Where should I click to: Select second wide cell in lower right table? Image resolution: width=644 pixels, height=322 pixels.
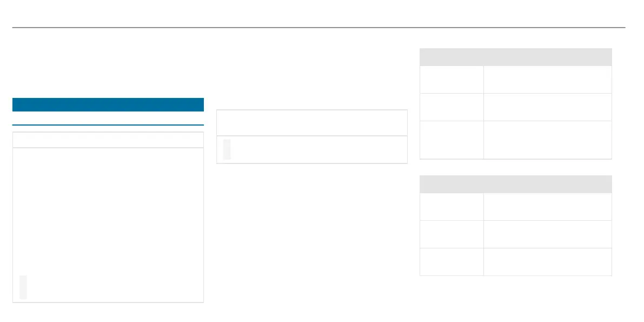pos(548,234)
